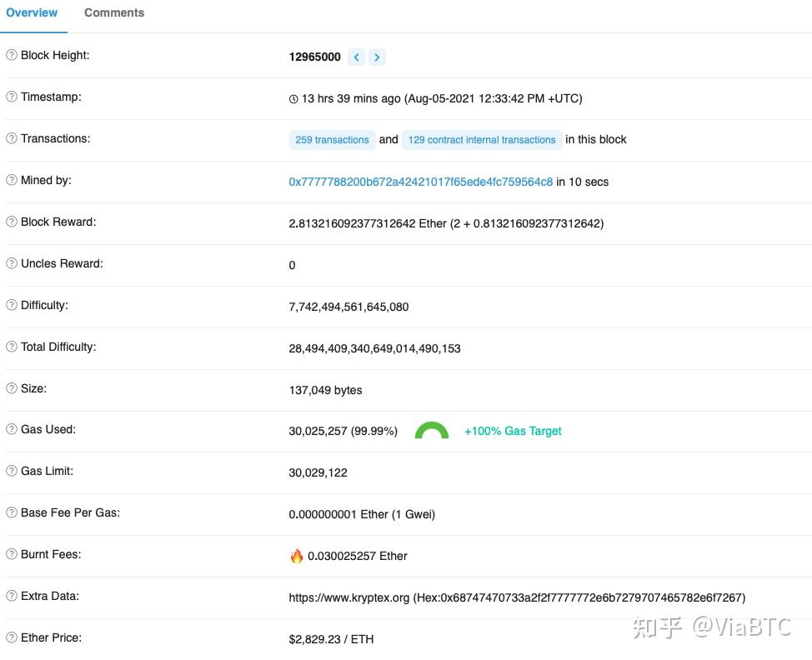812x660 pixels.
Task: Click the +100% Gas Target text
Action: point(513,431)
